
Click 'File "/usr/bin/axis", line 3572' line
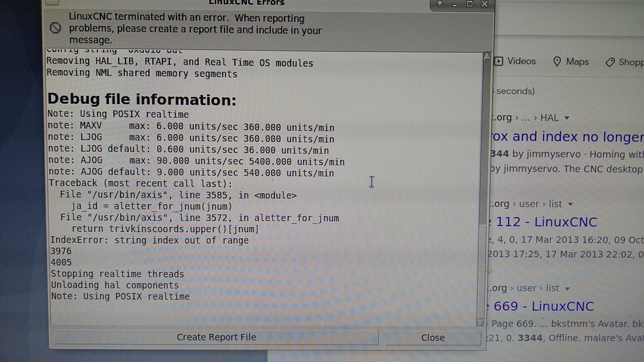(200, 218)
